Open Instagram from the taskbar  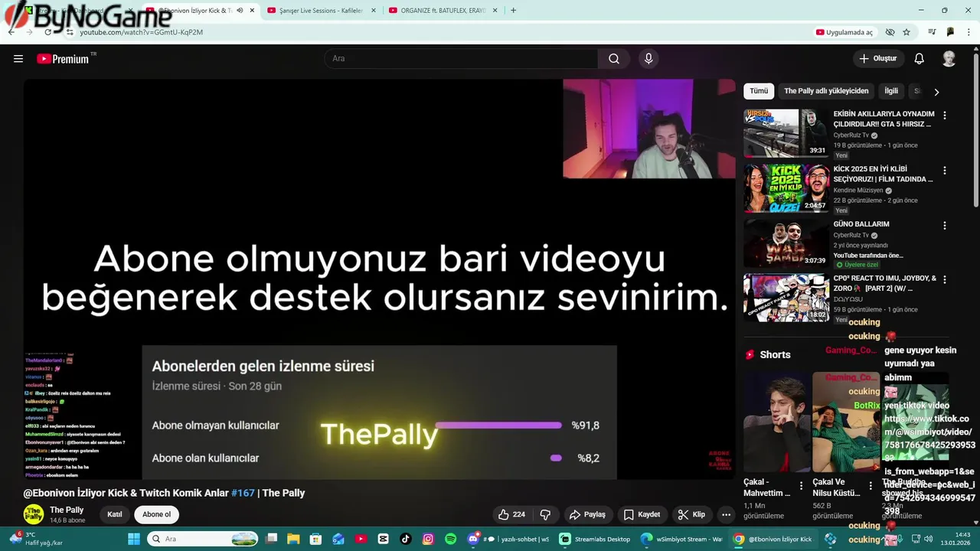(x=428, y=539)
